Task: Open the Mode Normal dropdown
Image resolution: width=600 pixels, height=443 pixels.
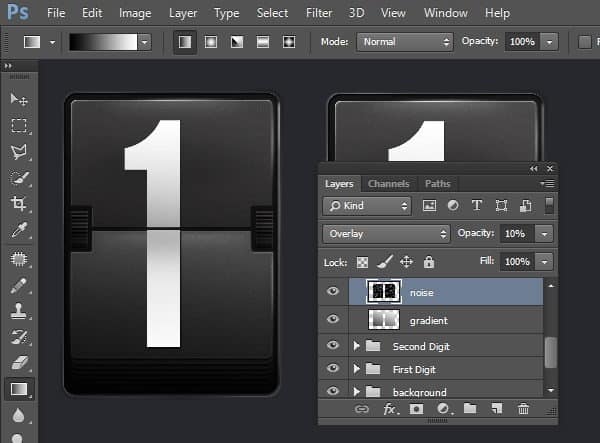Action: [405, 43]
